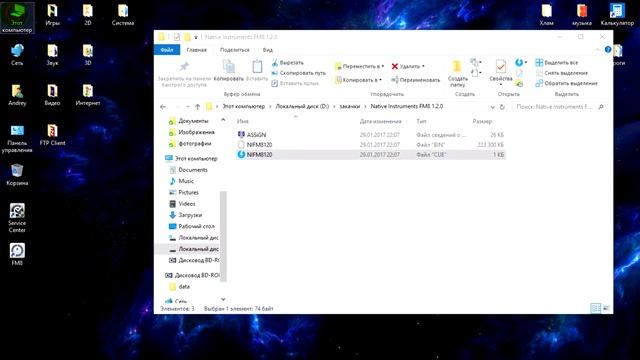Select the NIFM8120 BIN file
Screen dimensions: 640x360
click(x=370, y=144)
